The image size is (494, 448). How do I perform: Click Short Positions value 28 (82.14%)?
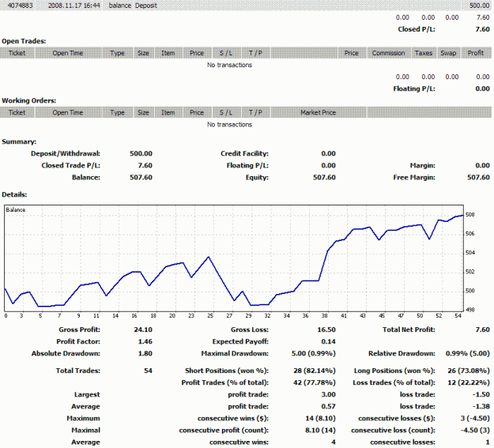[315, 371]
